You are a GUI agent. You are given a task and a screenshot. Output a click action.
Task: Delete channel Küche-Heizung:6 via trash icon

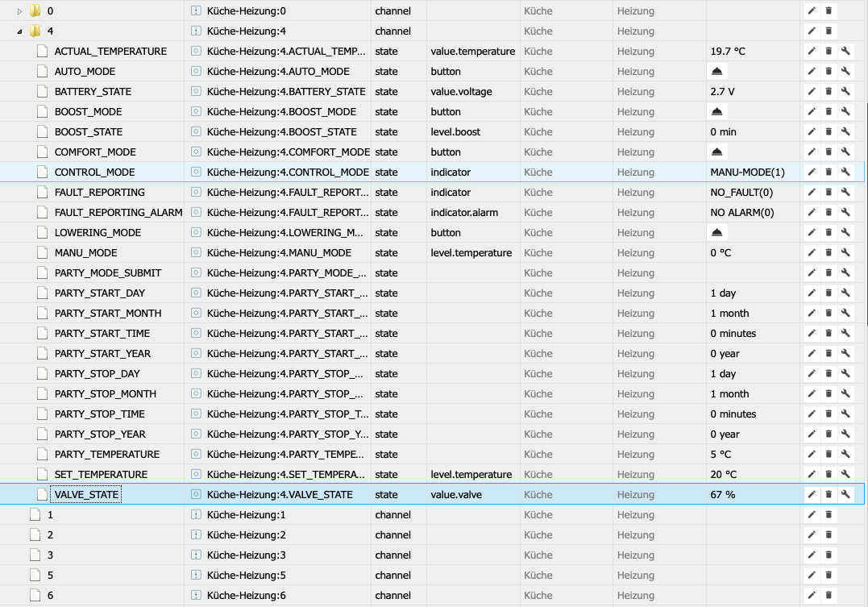(x=829, y=596)
